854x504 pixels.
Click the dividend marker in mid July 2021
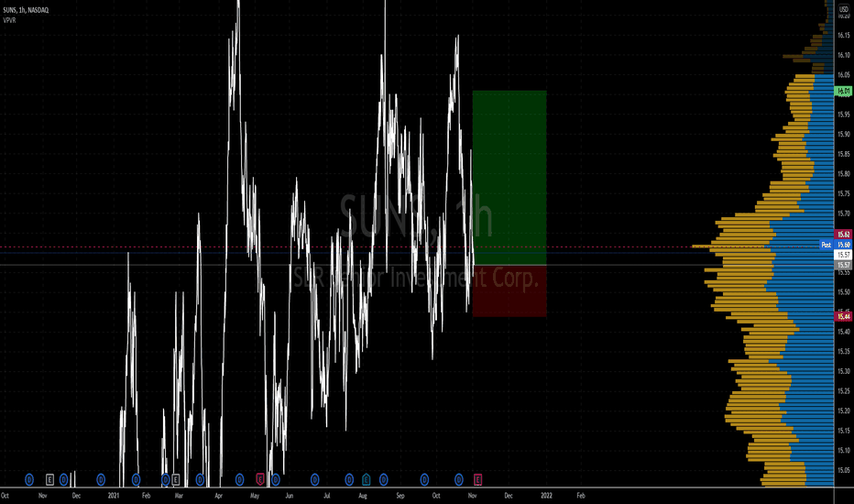350,479
